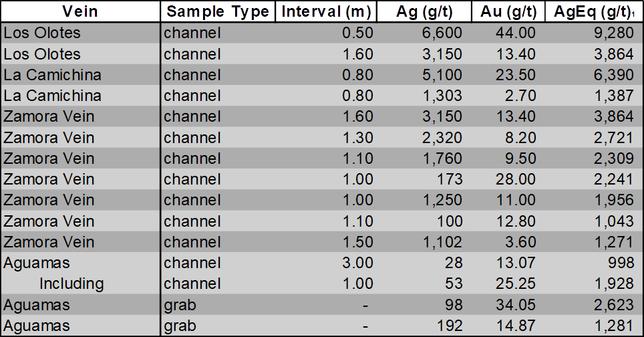Click the Interval (m) header cell

[x=326, y=11]
